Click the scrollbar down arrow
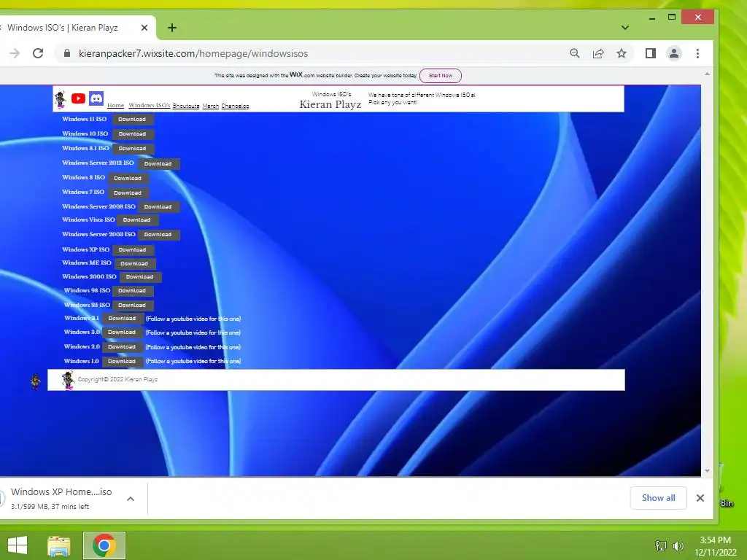 (707, 470)
